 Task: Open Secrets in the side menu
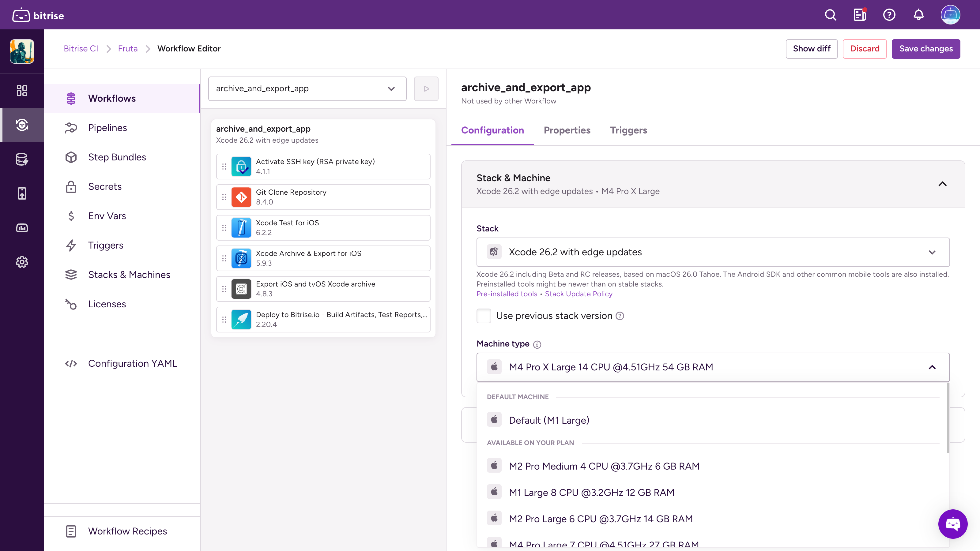coord(105,187)
